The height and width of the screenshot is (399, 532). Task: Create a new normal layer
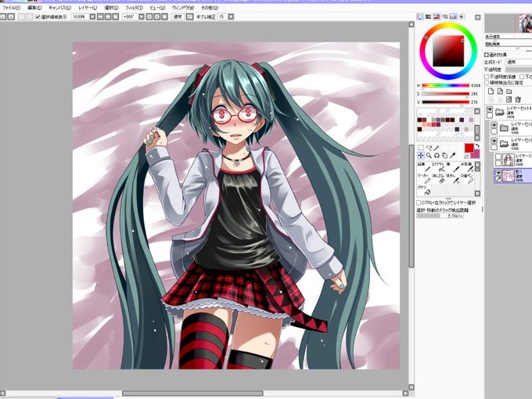point(491,92)
